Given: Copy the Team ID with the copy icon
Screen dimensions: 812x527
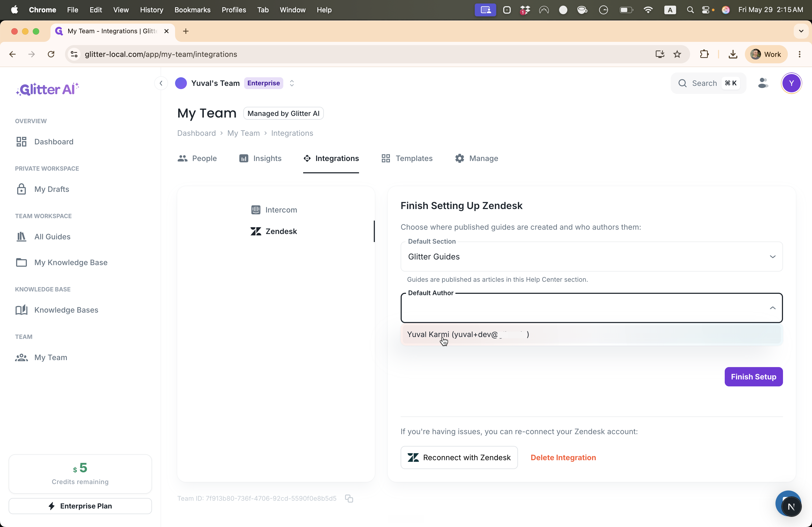Looking at the screenshot, I should point(349,498).
